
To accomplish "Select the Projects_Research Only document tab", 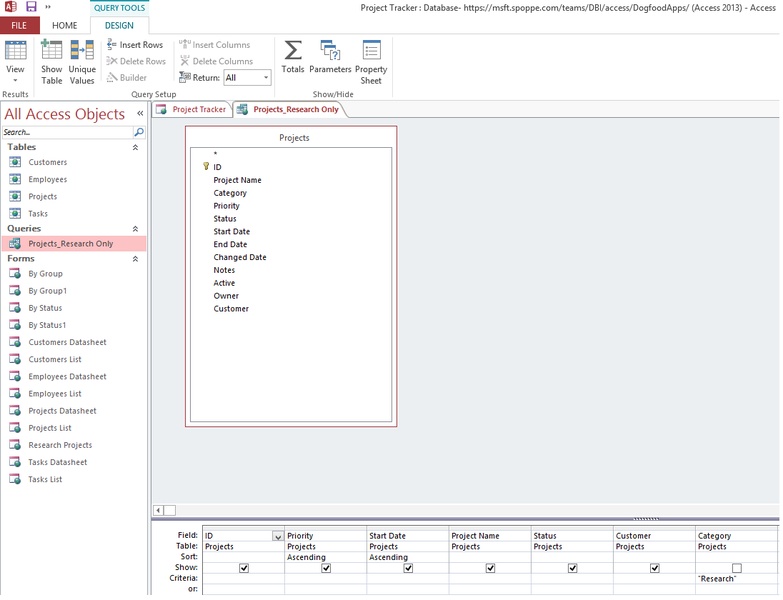I will 290,109.
